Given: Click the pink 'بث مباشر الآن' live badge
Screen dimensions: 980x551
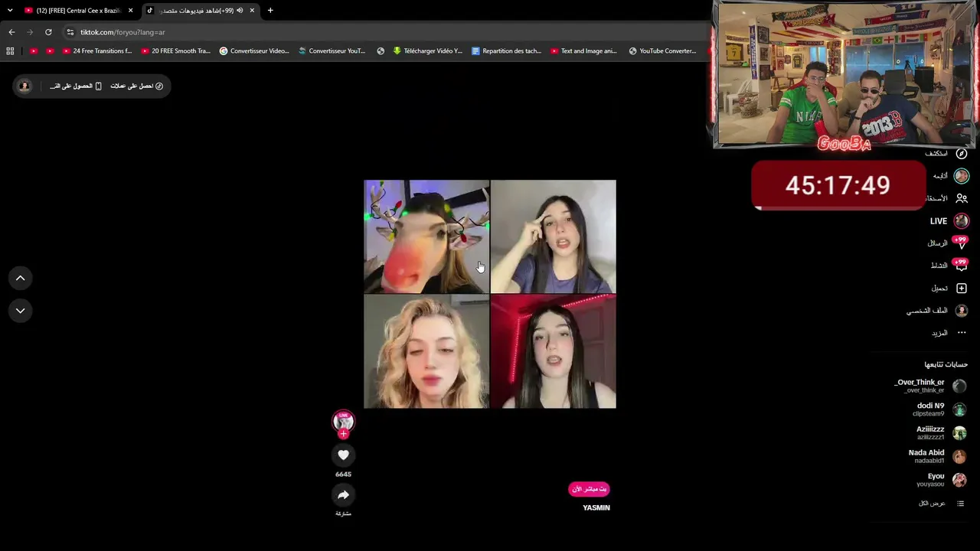Looking at the screenshot, I should tap(589, 489).
